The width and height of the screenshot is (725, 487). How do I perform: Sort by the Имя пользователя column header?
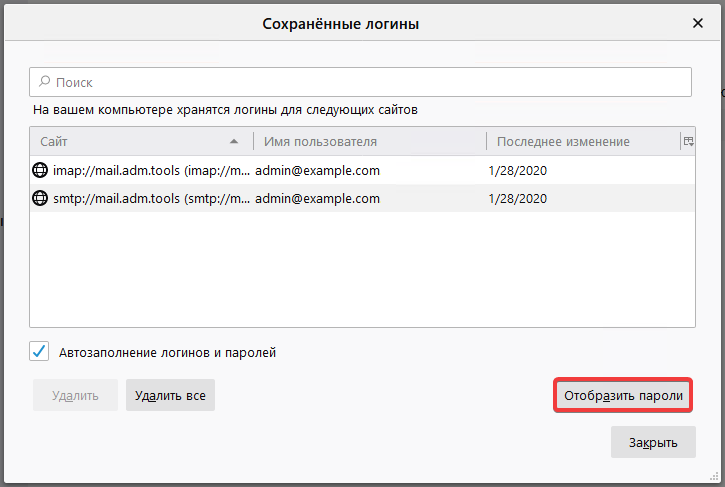(x=368, y=142)
